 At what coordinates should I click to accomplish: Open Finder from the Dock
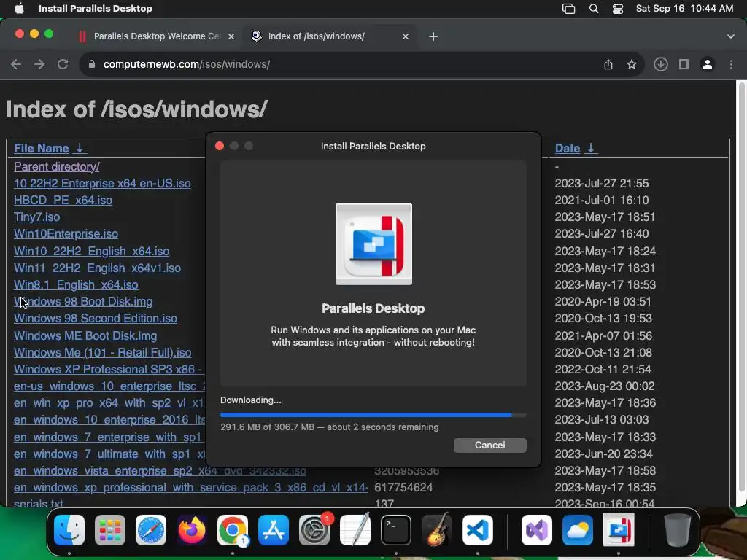pos(69,530)
